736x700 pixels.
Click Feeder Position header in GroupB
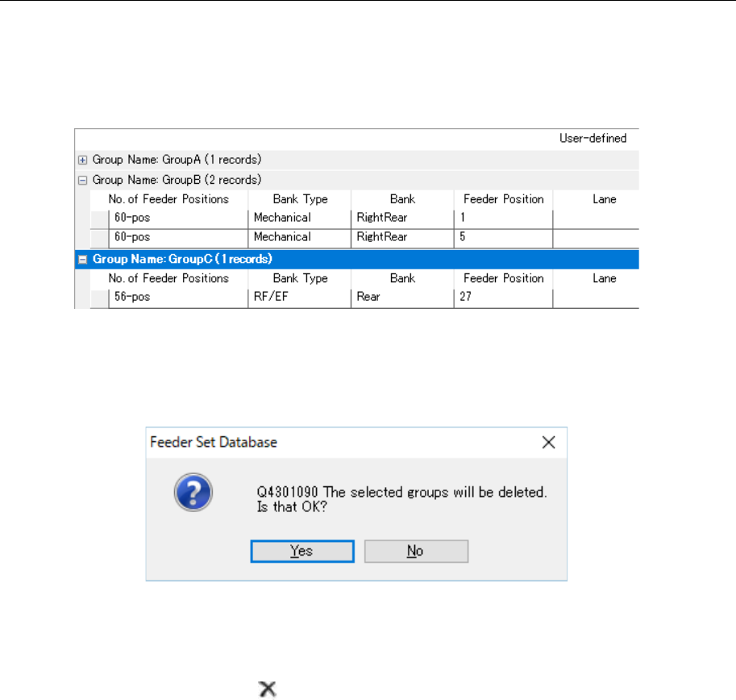click(504, 199)
